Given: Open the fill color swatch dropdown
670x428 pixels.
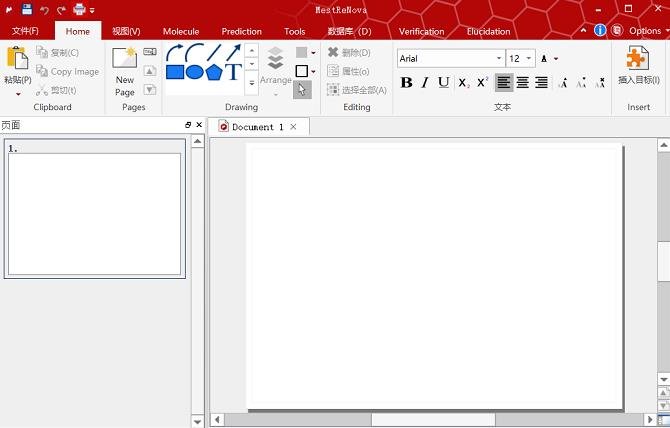Looking at the screenshot, I should click(313, 53).
